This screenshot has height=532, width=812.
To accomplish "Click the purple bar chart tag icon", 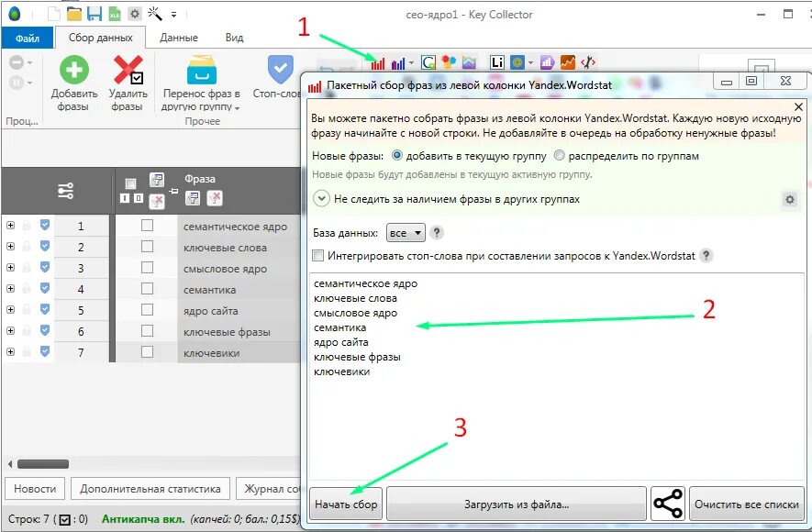I will click(x=547, y=62).
